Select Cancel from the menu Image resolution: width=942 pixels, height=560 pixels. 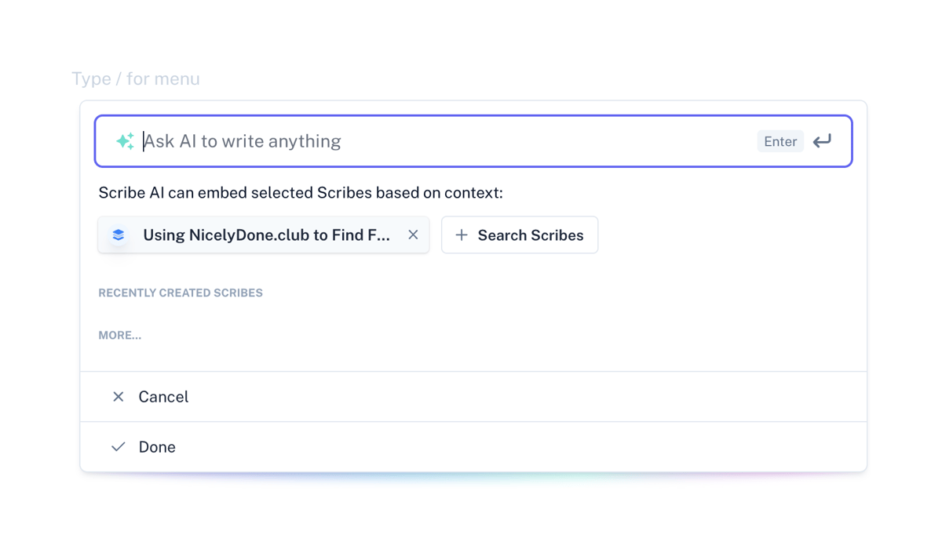[163, 397]
